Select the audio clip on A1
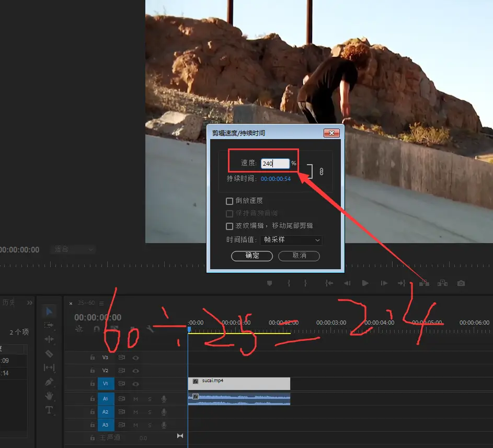493x448 pixels. pyautogui.click(x=239, y=399)
